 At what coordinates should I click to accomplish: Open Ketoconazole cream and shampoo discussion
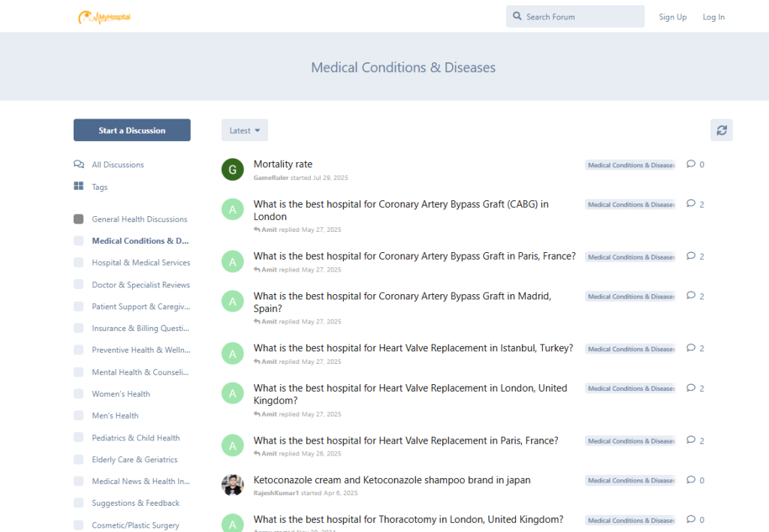(392, 480)
